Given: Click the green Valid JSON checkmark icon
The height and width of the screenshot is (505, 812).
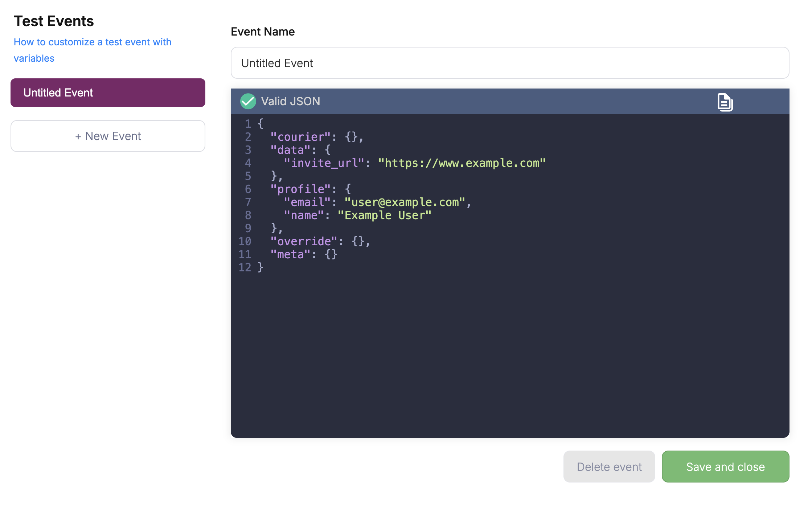Looking at the screenshot, I should 248,101.
